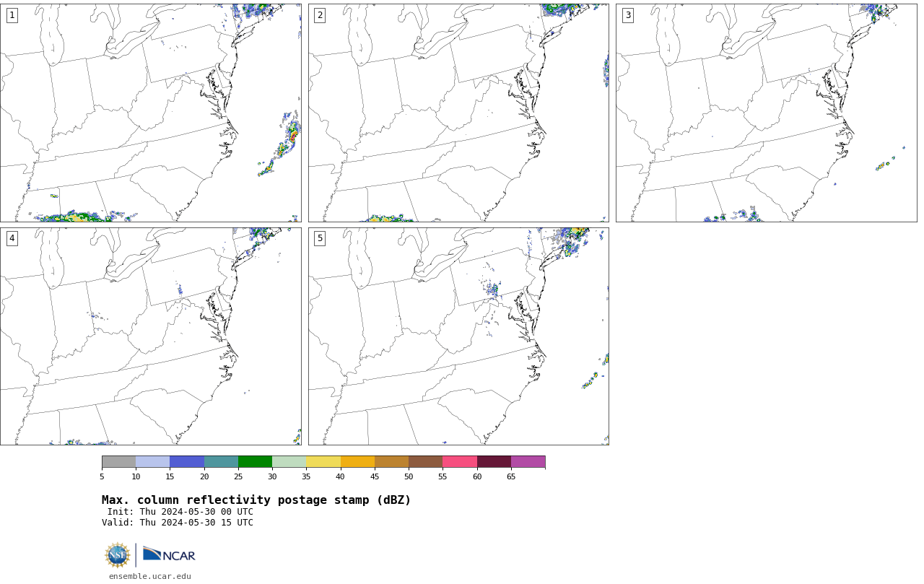The image size is (924, 584).
Task: Select the gray 5-10 dBZ swatch
Action: coord(118,462)
